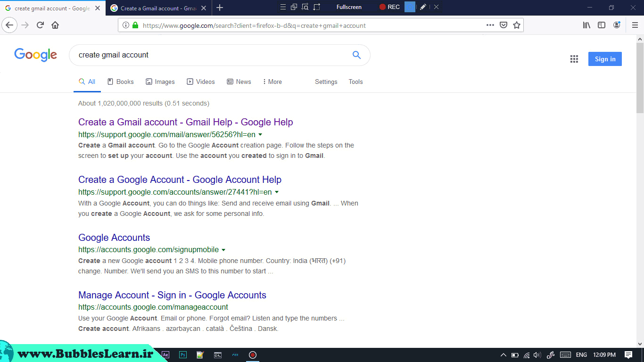Switch to 'Create a Gmail account' browser tab

159,8
